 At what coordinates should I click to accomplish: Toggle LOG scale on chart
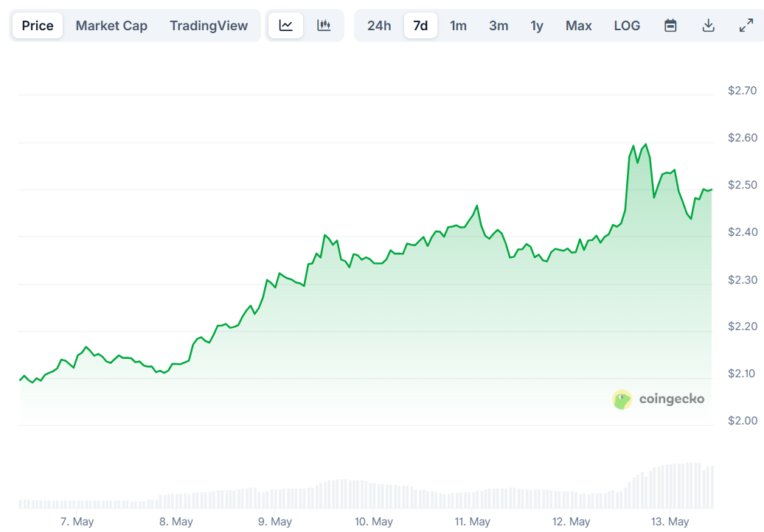[x=627, y=25]
